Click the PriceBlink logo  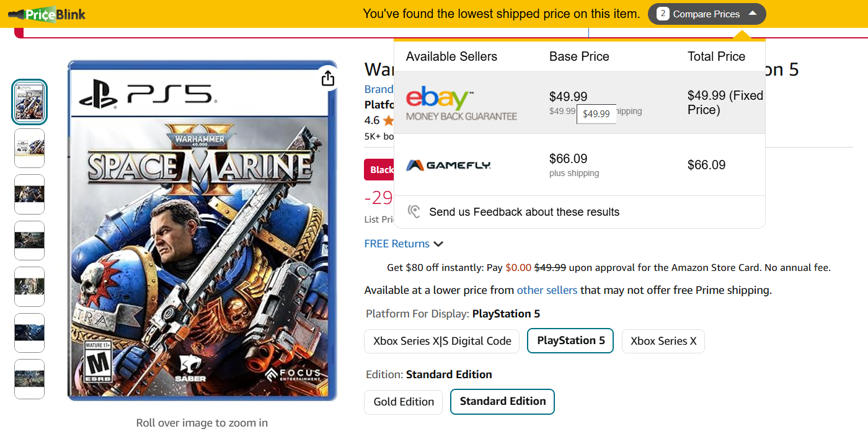pos(50,14)
